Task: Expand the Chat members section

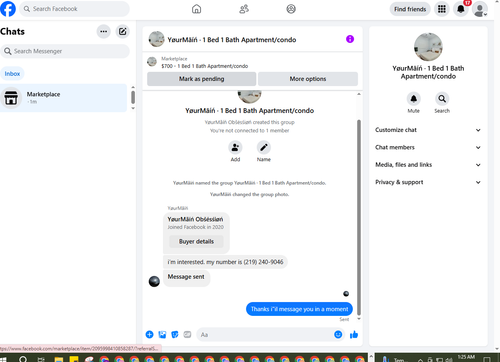Action: coord(428,147)
